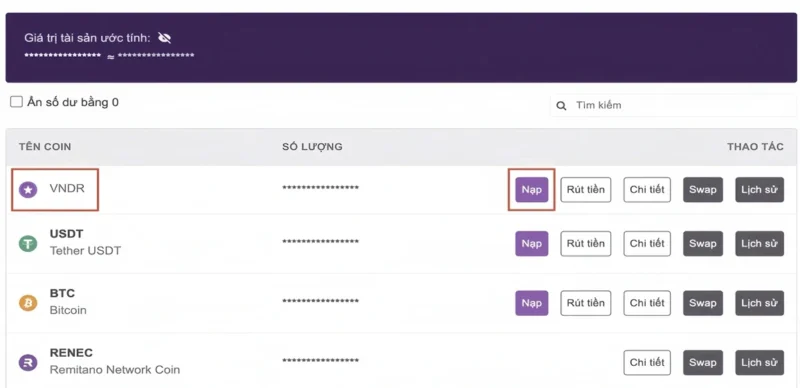Open Chi tiết for RENEC
The image size is (800, 388).
[647, 363]
